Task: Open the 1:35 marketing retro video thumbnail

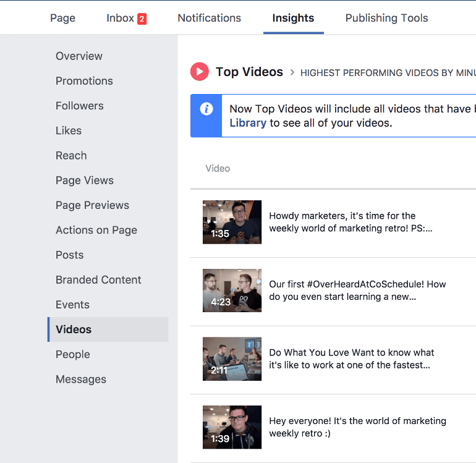Action: point(232,222)
